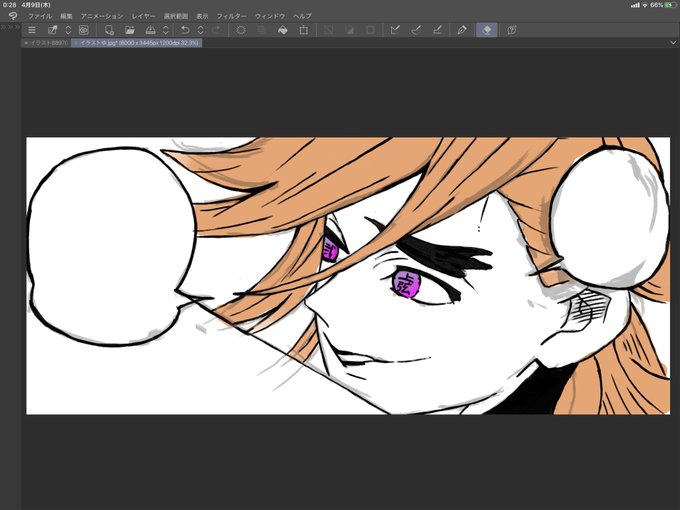Click the pen nib tool icon
The height and width of the screenshot is (510, 680).
(x=462, y=30)
